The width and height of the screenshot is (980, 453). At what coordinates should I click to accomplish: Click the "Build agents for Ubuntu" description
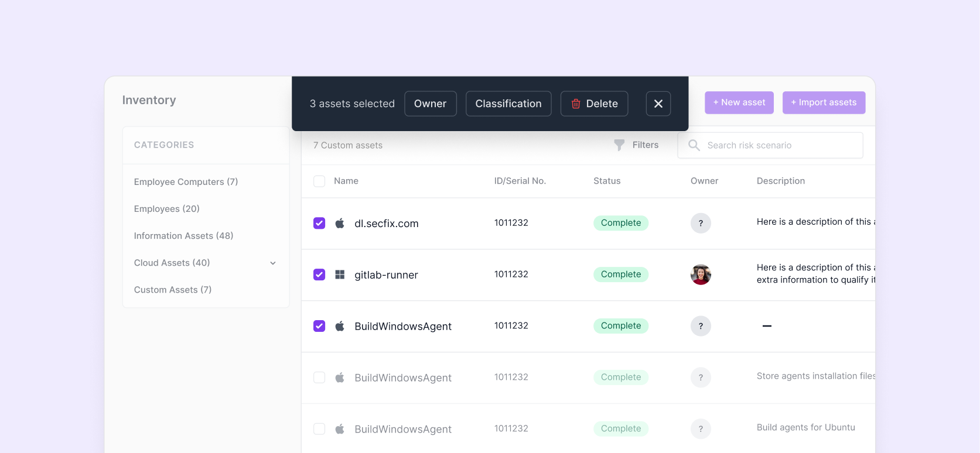[806, 428]
